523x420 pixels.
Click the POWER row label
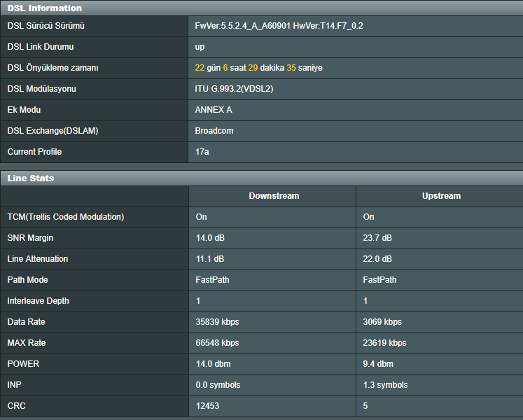pyautogui.click(x=23, y=364)
